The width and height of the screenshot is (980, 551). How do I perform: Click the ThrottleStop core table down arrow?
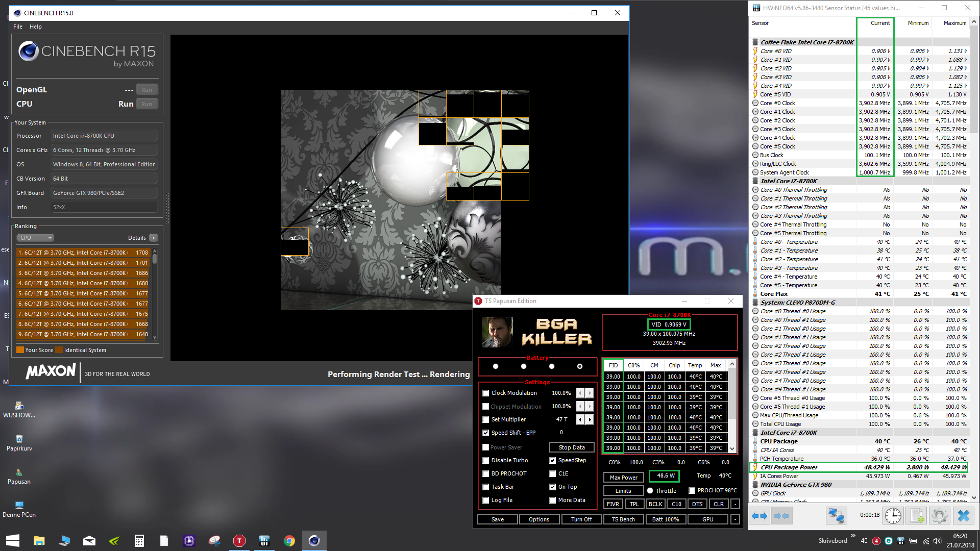(x=732, y=448)
